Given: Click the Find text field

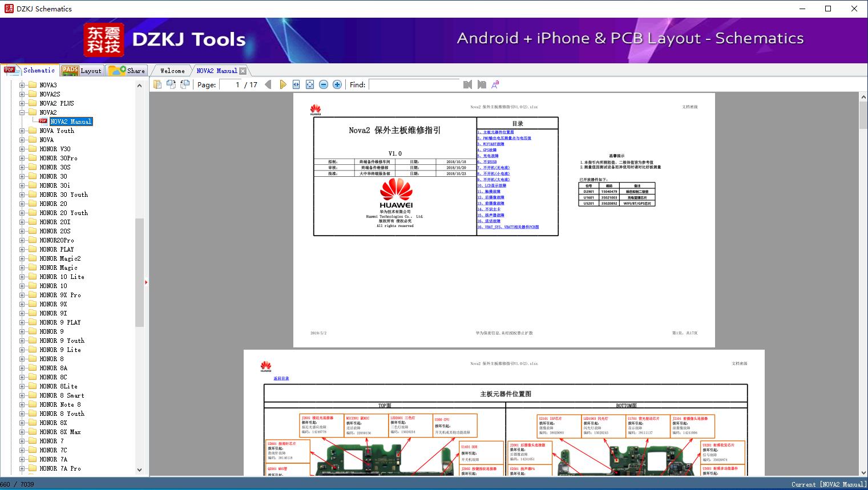Looking at the screenshot, I should 414,84.
